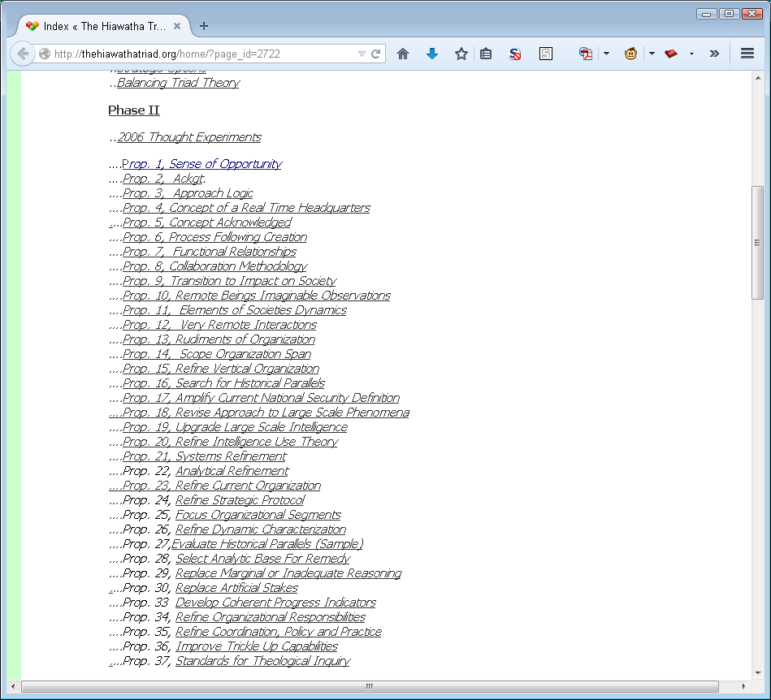Viewport: 771px width, 700px height.
Task: Open the Refine Strategic Protocol link
Action: point(240,500)
